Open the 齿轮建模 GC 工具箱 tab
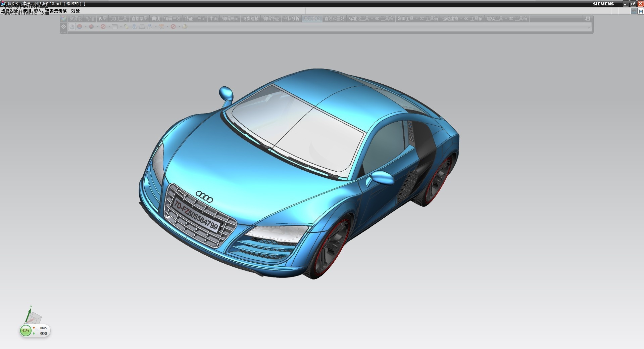Viewport: 644px width, 349px height. click(462, 19)
